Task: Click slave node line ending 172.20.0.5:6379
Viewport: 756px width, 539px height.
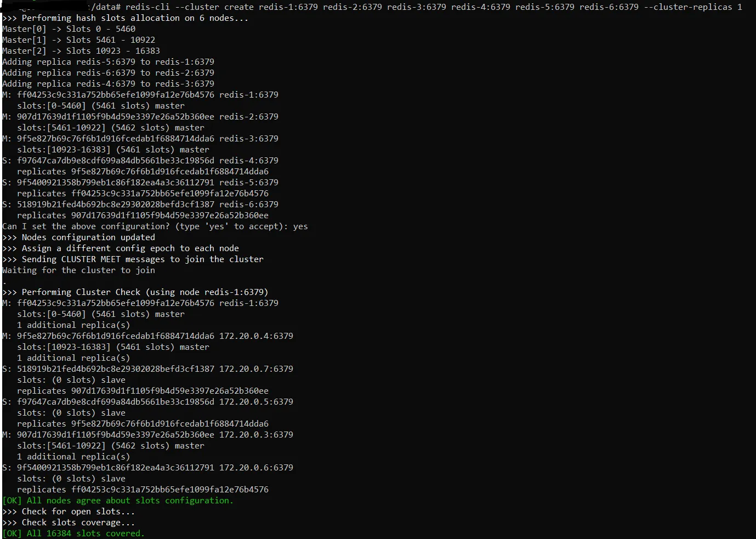Action: 147,402
